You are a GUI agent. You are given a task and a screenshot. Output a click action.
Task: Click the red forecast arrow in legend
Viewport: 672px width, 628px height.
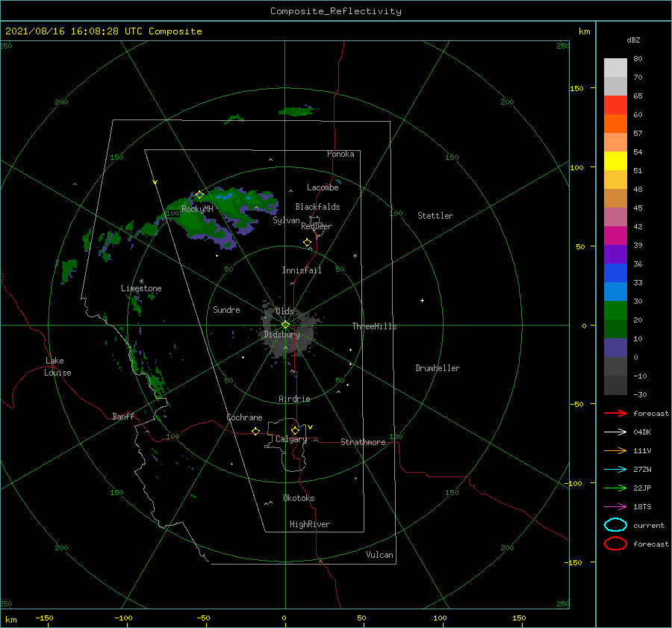(x=615, y=413)
